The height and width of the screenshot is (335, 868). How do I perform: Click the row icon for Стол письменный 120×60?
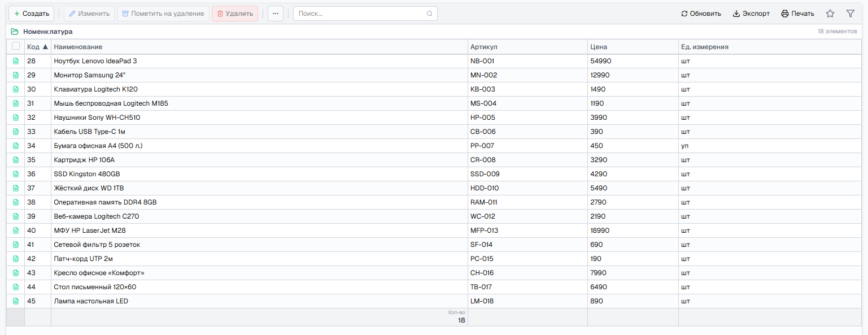(x=16, y=287)
